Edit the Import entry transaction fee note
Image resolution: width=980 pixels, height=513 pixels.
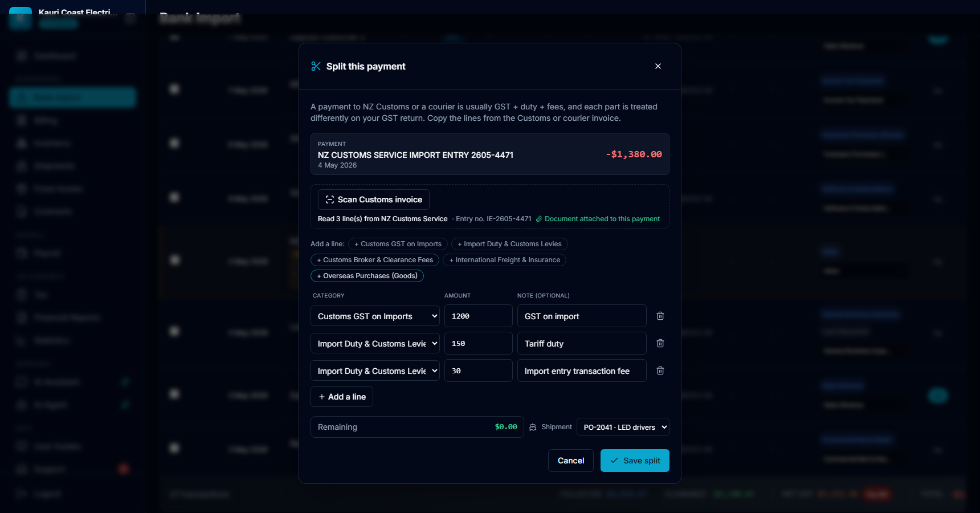(x=582, y=370)
